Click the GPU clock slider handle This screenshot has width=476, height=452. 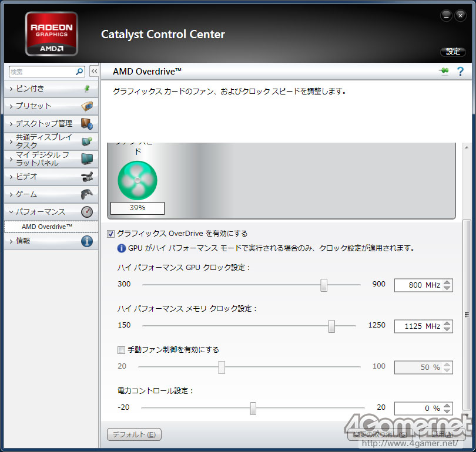coord(324,285)
